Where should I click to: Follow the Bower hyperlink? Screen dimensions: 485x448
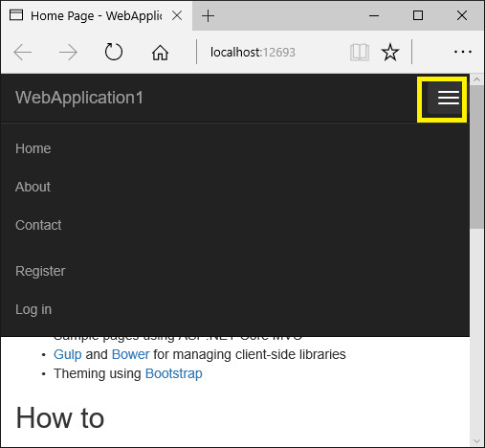click(x=130, y=354)
